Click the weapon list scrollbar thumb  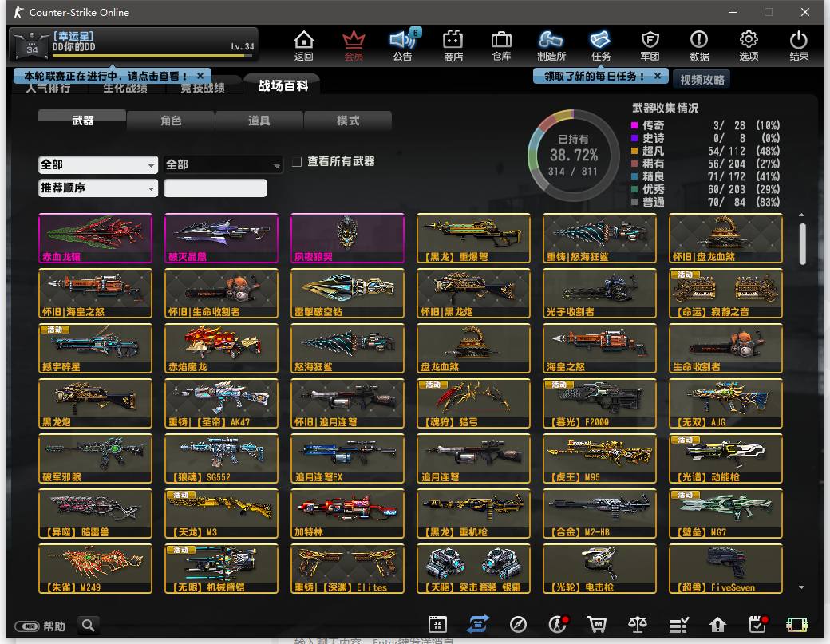pos(803,244)
